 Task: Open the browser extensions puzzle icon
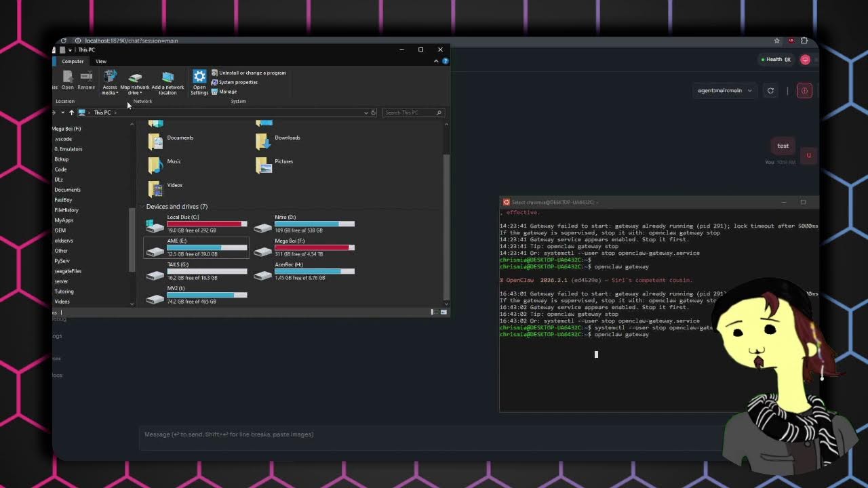pyautogui.click(x=804, y=41)
